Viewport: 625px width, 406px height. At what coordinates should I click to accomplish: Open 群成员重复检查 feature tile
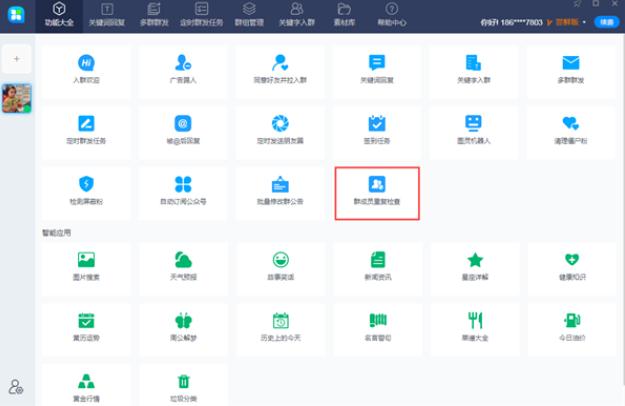[x=377, y=192]
